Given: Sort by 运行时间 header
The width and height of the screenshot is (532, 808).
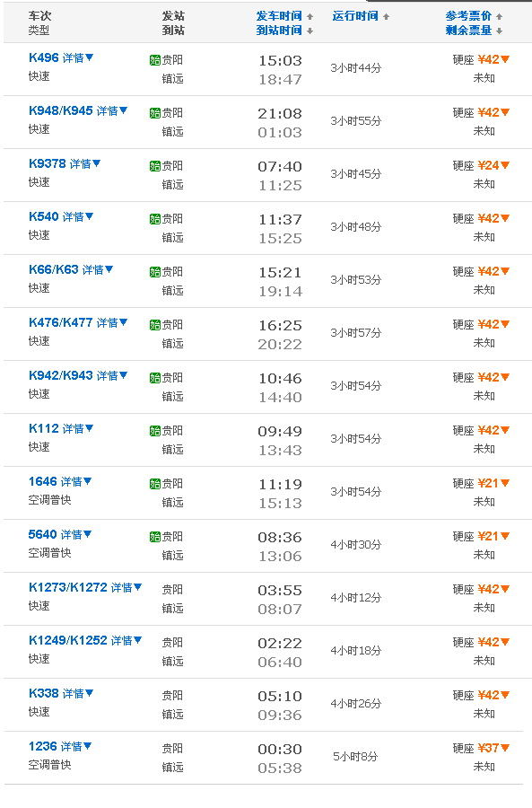Looking at the screenshot, I should [x=355, y=16].
